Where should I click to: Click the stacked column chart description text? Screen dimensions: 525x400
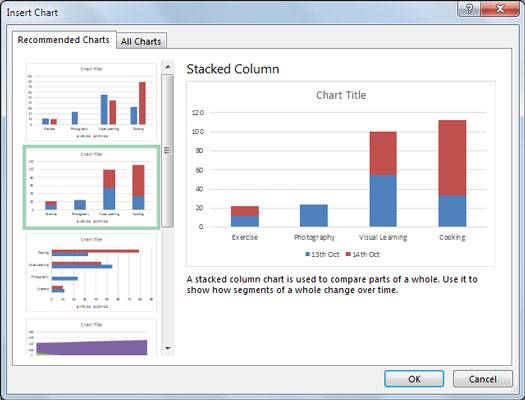[x=332, y=285]
